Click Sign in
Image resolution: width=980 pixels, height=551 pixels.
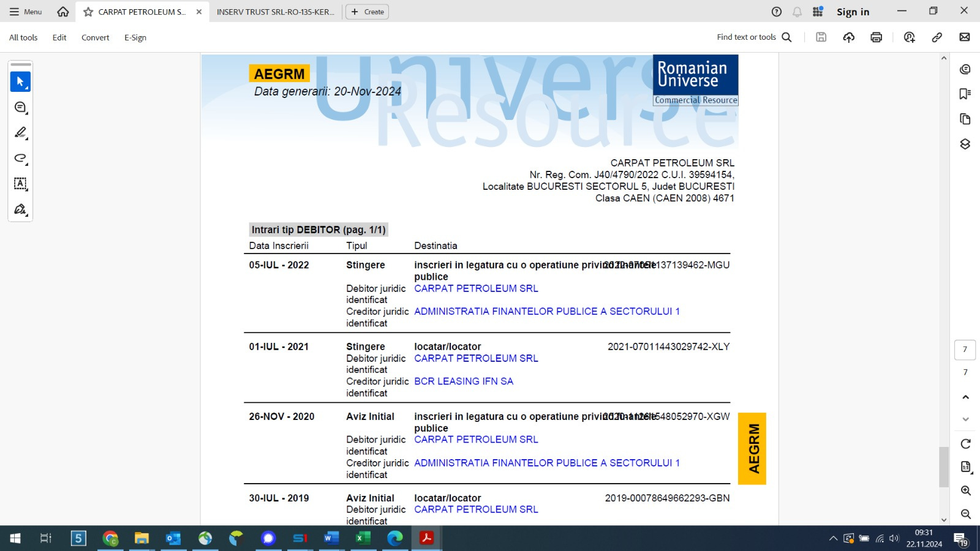[x=853, y=12]
